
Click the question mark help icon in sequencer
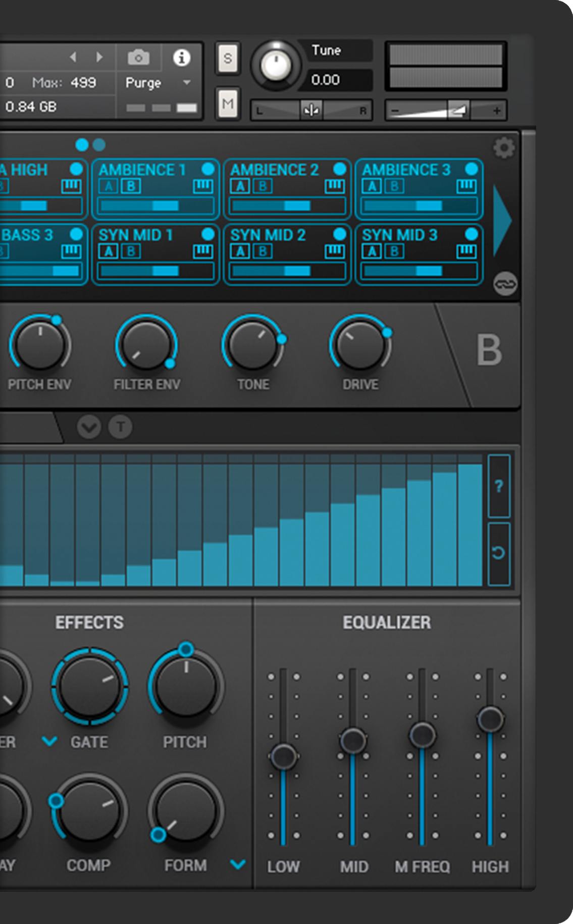coord(499,486)
